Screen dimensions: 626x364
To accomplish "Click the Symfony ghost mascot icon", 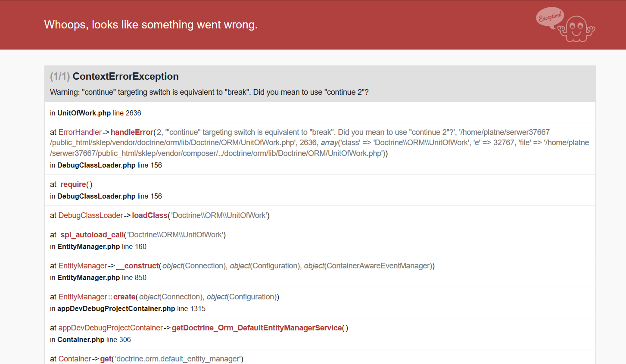I will point(576,29).
